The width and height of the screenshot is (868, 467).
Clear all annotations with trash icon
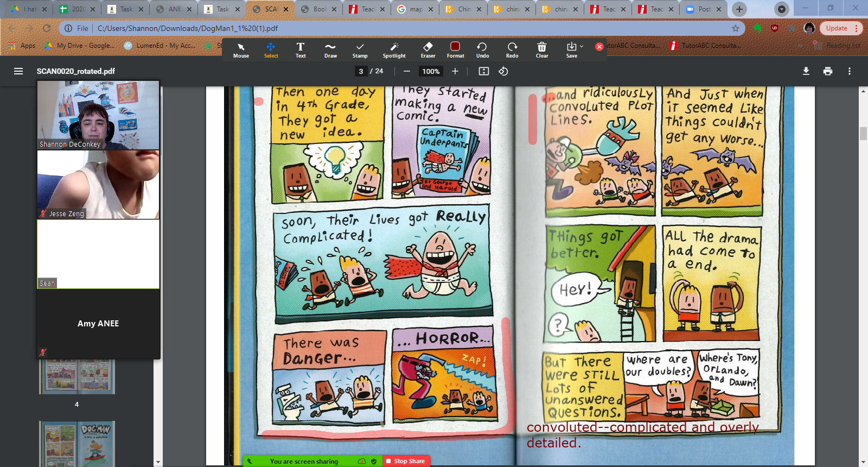coord(542,50)
